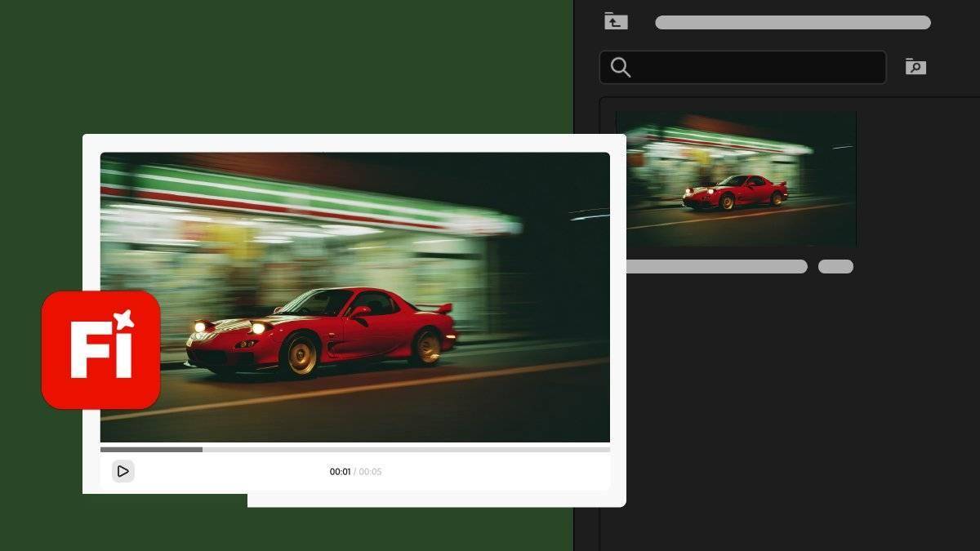Click the 00:05 total duration label

371,472
